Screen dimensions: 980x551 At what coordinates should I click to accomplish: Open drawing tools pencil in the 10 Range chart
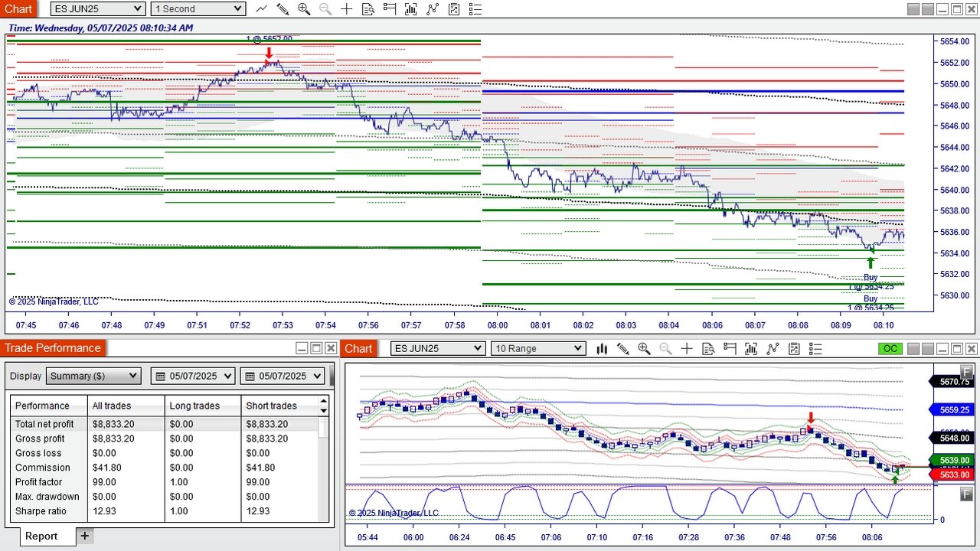(x=622, y=349)
